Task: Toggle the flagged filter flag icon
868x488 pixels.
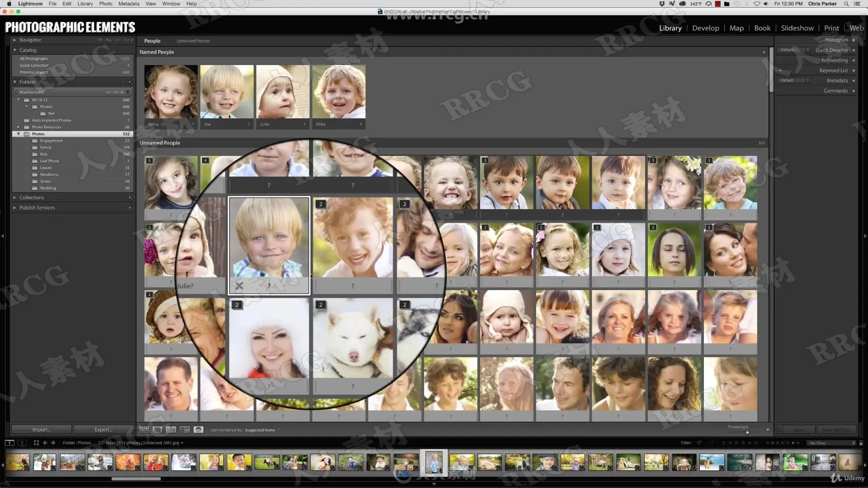Action: 699,443
